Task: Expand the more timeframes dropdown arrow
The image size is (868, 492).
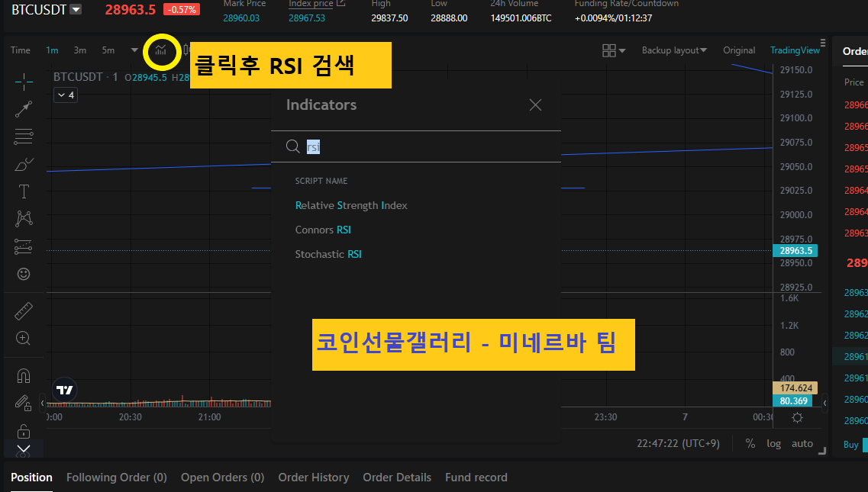Action: 134,50
